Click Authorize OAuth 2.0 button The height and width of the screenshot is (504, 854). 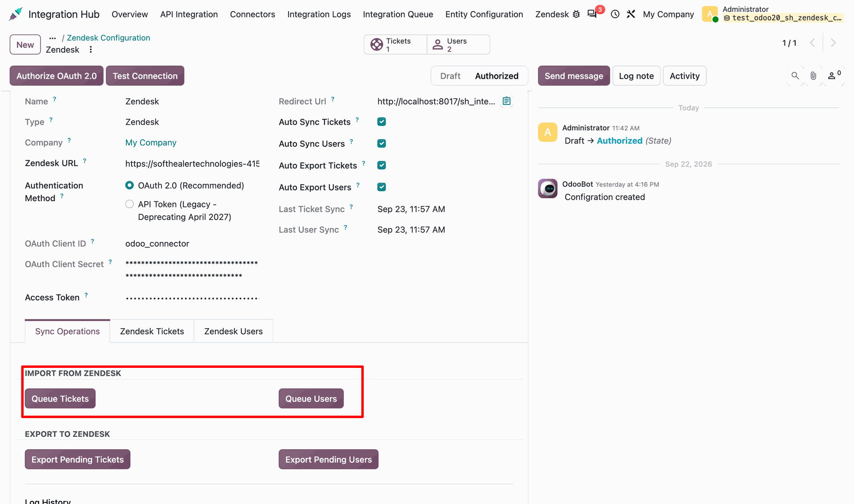(x=56, y=76)
